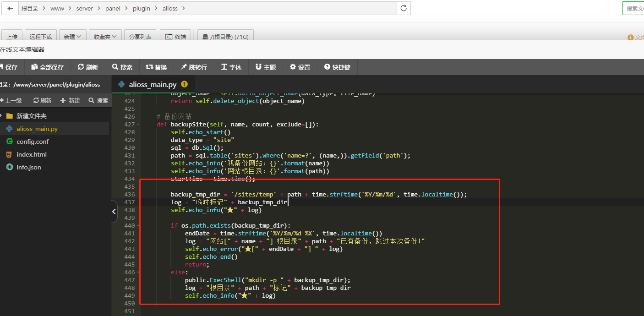Click the folder icon of 新建文件夹
The width and height of the screenshot is (644, 316).
point(10,116)
